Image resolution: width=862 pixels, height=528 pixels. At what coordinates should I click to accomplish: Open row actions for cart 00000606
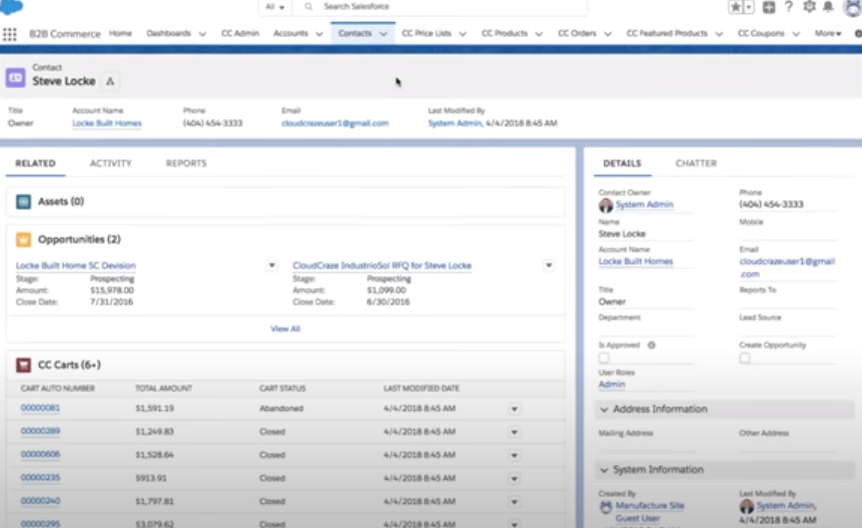tap(514, 455)
